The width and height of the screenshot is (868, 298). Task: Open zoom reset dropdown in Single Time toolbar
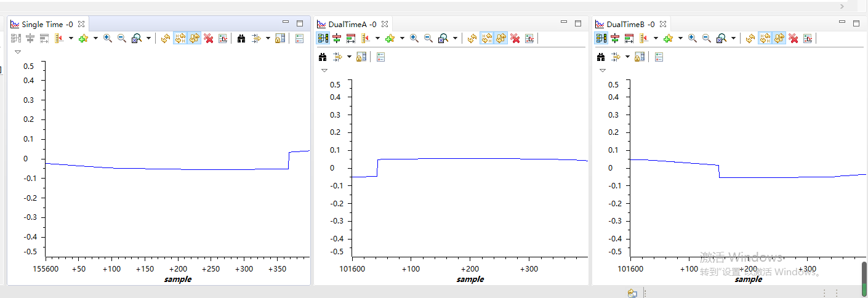click(x=149, y=38)
